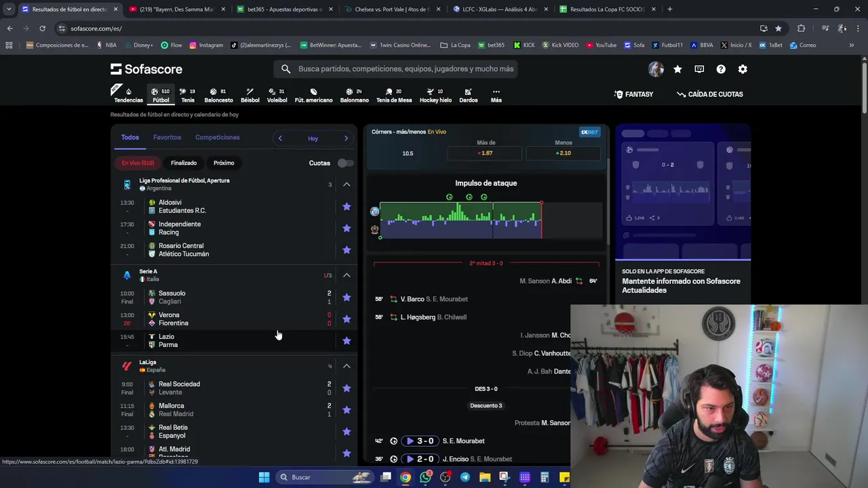Go to previous day arrow
Viewport: 868px width, 488px height.
280,138
